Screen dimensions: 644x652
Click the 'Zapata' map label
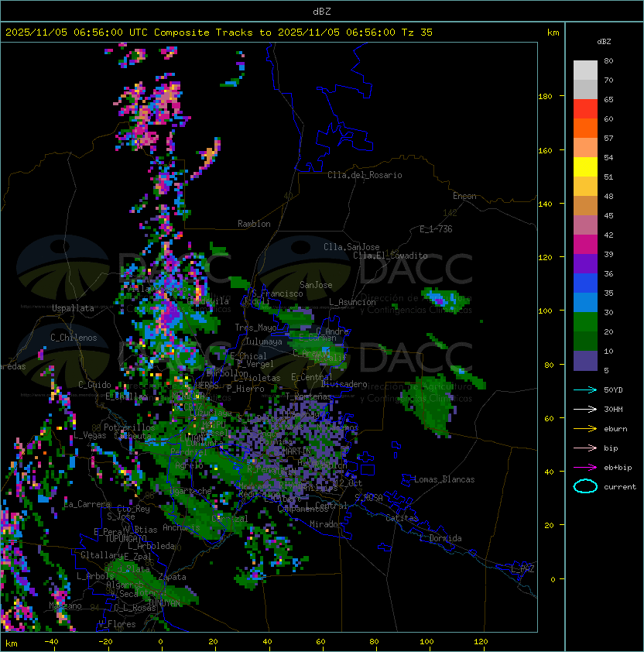tap(172, 577)
